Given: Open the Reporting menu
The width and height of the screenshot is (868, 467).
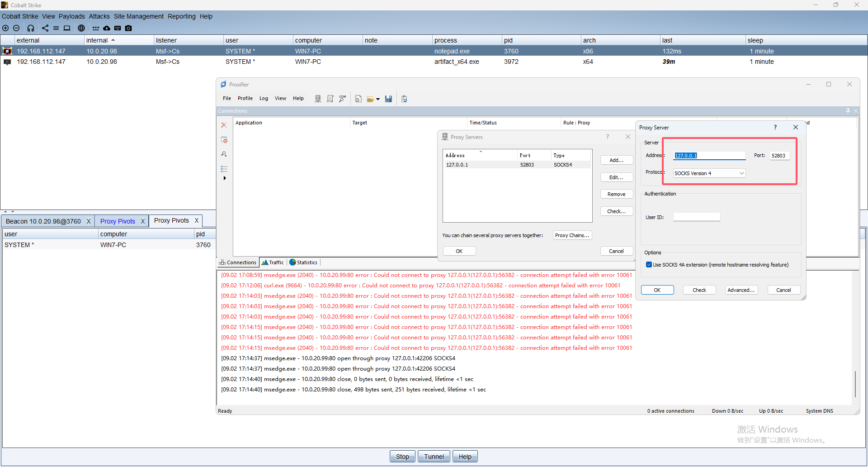Looking at the screenshot, I should pos(181,16).
